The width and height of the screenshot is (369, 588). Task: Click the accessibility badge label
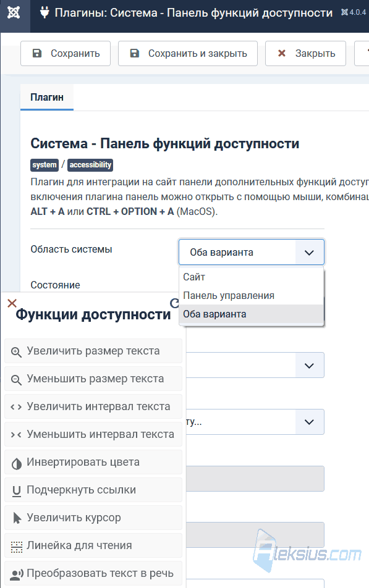[90, 165]
